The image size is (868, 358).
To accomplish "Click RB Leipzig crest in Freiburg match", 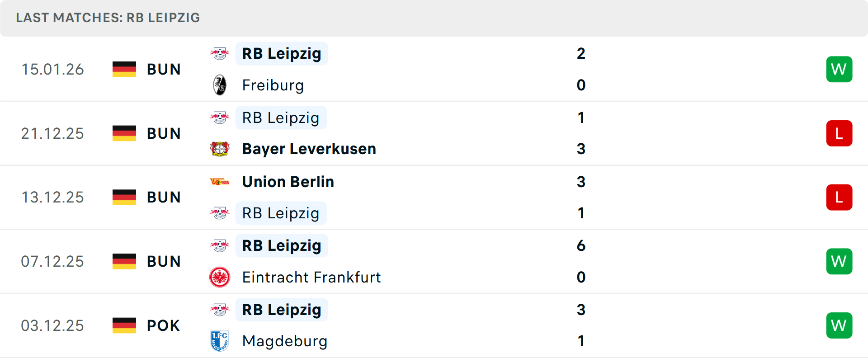I will [x=220, y=54].
